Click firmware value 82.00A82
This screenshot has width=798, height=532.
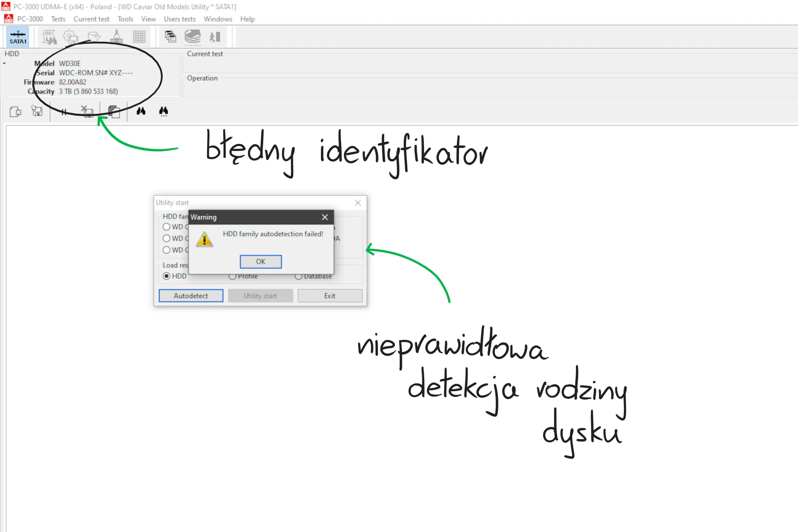click(x=73, y=82)
